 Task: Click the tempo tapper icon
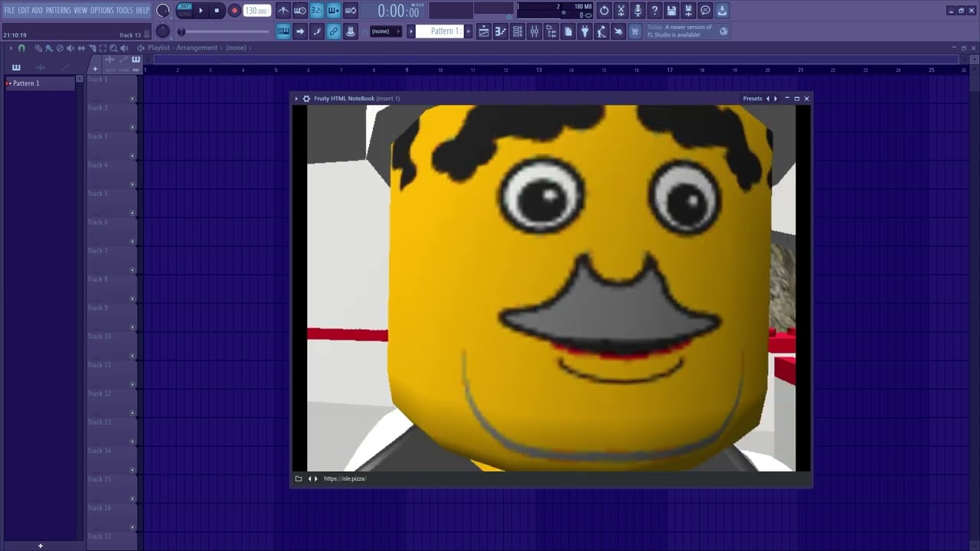(602, 31)
